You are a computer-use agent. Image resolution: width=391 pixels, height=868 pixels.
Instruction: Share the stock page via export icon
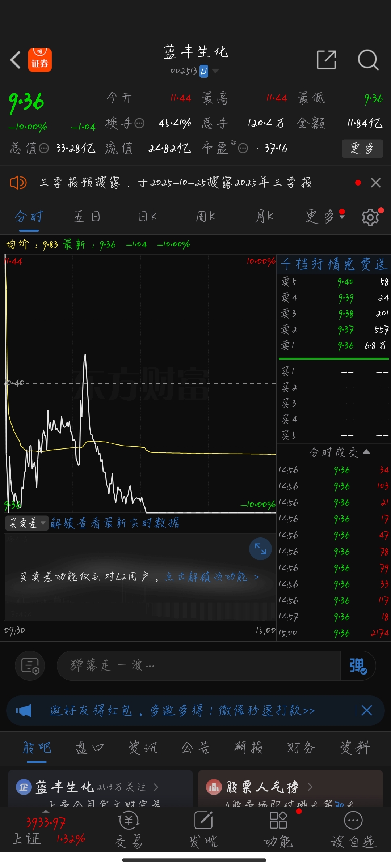click(326, 60)
